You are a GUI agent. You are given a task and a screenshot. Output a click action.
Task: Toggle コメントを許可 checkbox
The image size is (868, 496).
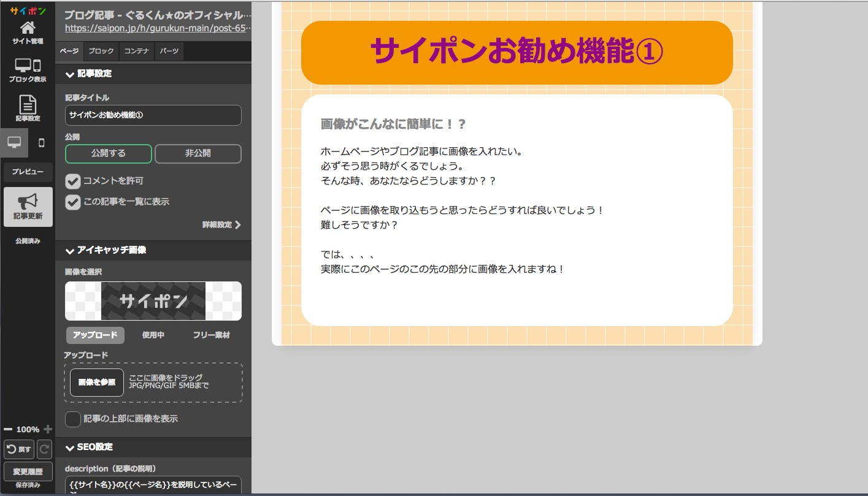point(73,181)
